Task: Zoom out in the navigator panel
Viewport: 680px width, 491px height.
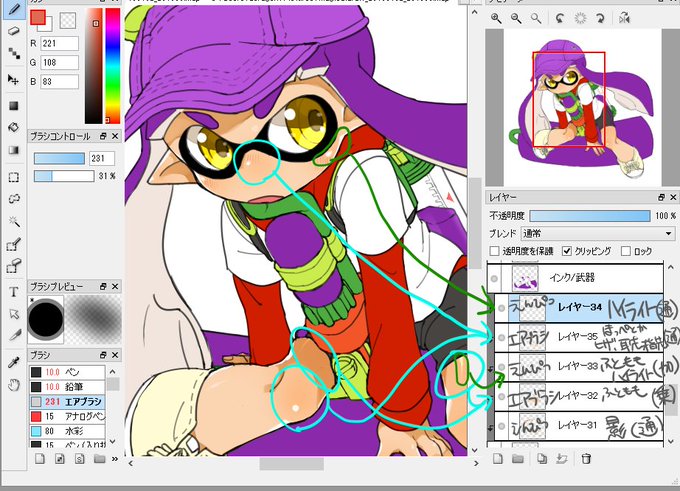Action: pos(516,18)
